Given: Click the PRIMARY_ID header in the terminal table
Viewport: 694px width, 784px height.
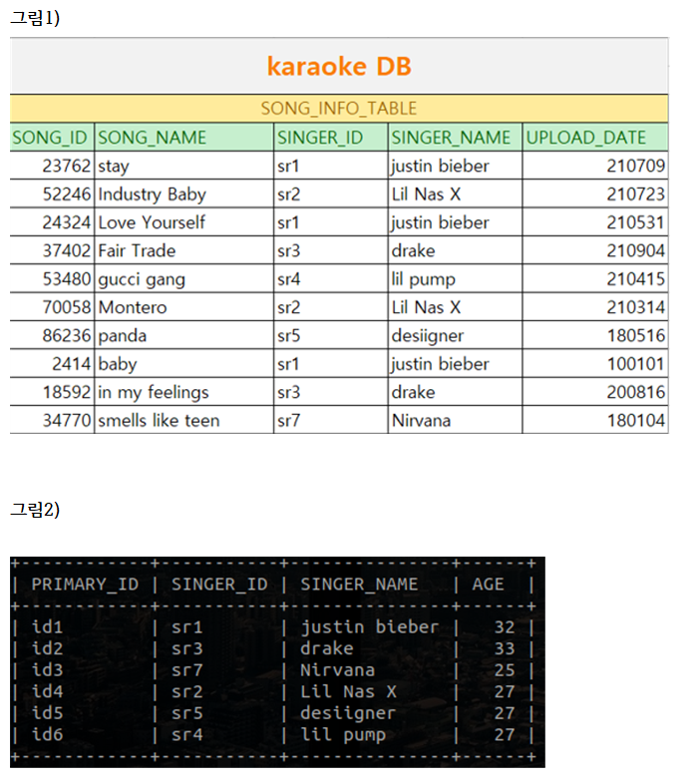Looking at the screenshot, I should 85,585.
